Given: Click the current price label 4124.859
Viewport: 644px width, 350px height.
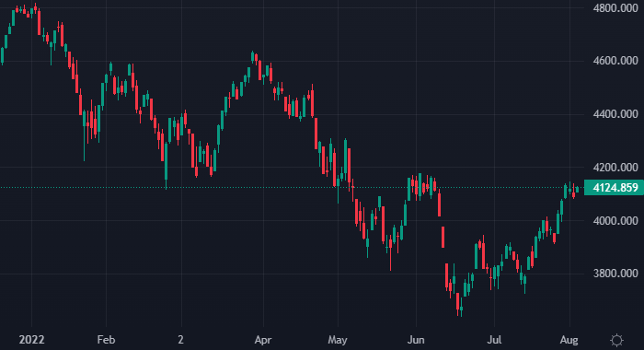Looking at the screenshot, I should pos(614,188).
